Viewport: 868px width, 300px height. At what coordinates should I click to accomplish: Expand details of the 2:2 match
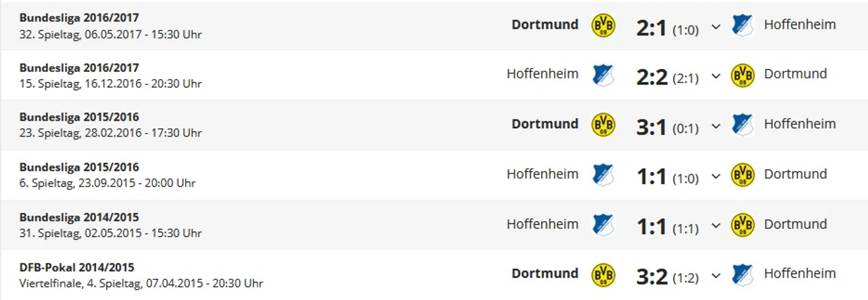[716, 77]
